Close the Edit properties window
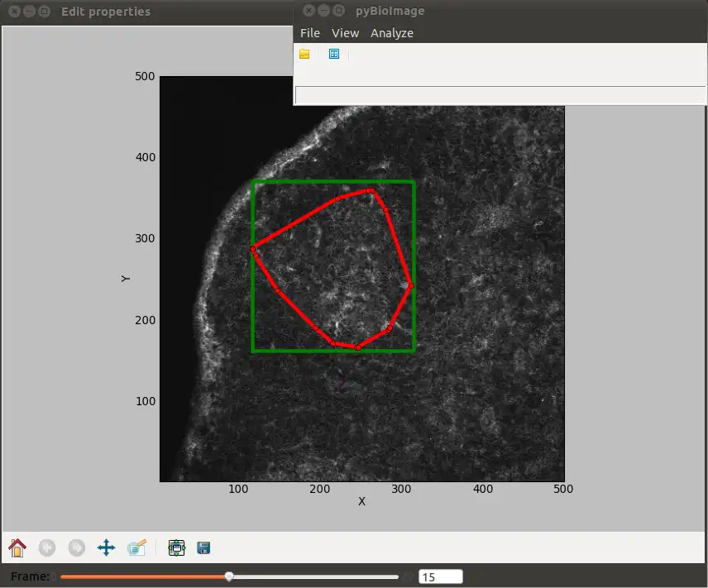Image resolution: width=708 pixels, height=588 pixels. [14, 12]
